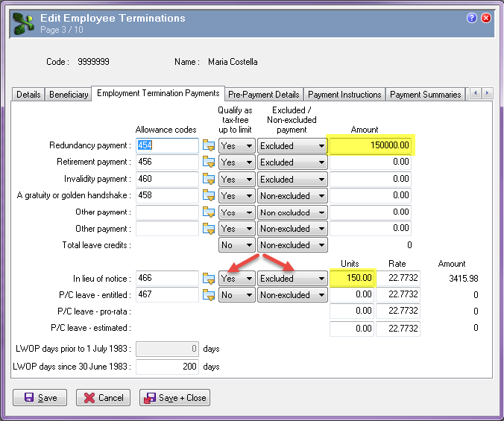Click the Save + Close button
504x421 pixels.
coord(174,398)
